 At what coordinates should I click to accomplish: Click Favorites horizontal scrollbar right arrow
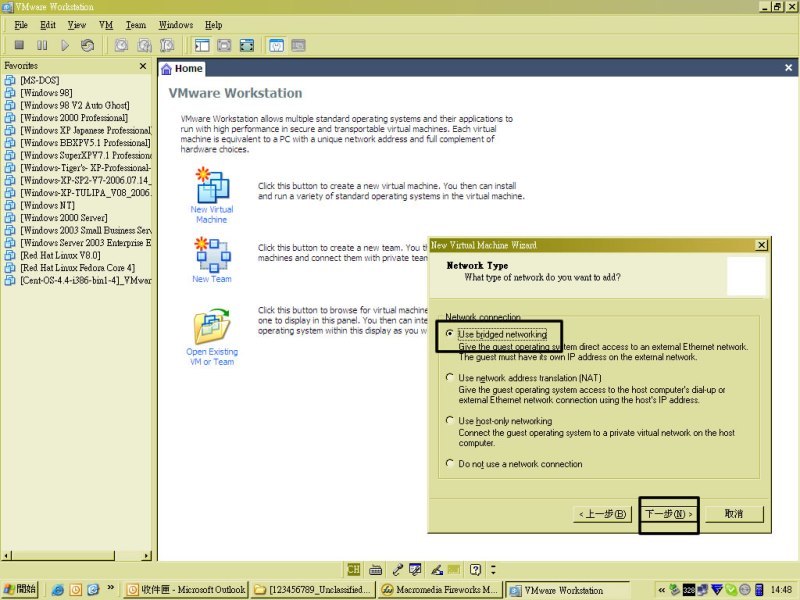point(147,556)
